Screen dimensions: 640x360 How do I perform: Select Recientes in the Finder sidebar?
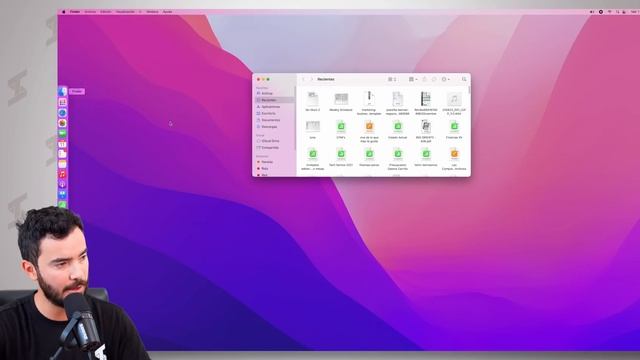click(x=274, y=100)
